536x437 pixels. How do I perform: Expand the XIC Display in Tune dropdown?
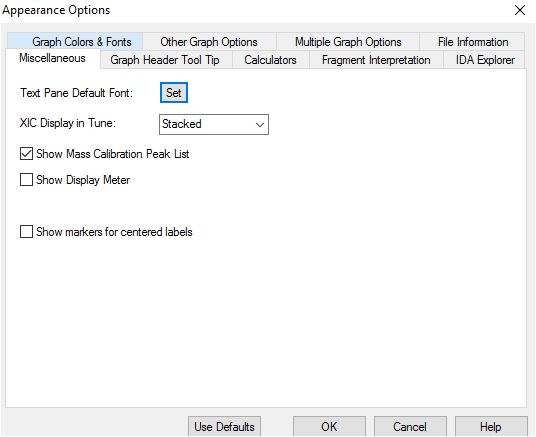tap(214, 124)
